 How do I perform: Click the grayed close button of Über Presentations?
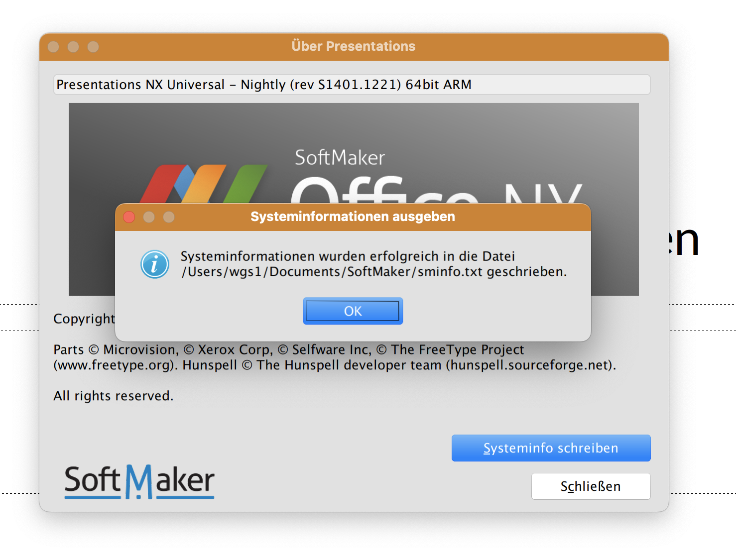pyautogui.click(x=53, y=47)
